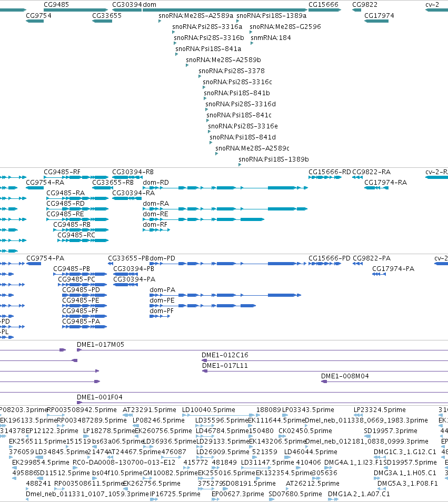Select the dom-RF transcript label
Image resolution: width=448 pixels, height=502 pixels.
(x=155, y=225)
